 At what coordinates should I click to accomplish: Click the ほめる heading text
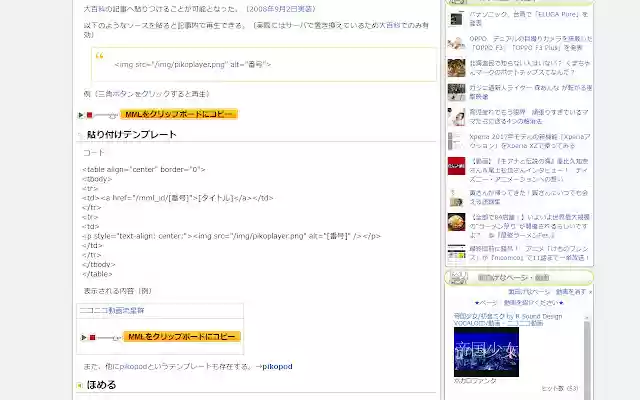tap(101, 385)
